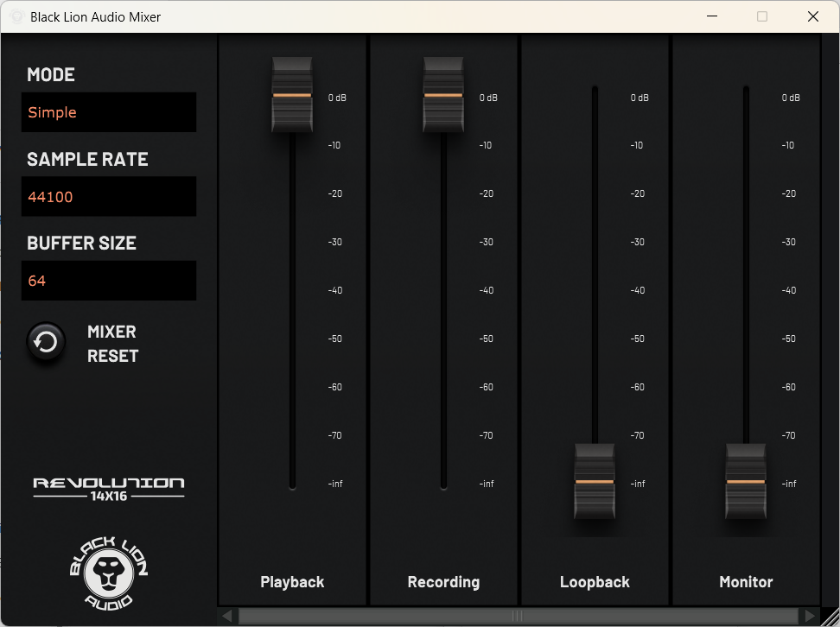The width and height of the screenshot is (840, 627).
Task: Click -30 mark on the Loopback fader track
Action: [x=595, y=242]
